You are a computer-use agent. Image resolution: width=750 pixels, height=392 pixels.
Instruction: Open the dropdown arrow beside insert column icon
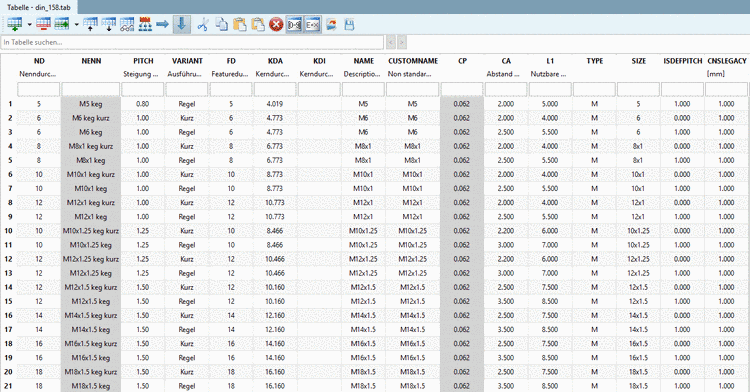[77, 24]
